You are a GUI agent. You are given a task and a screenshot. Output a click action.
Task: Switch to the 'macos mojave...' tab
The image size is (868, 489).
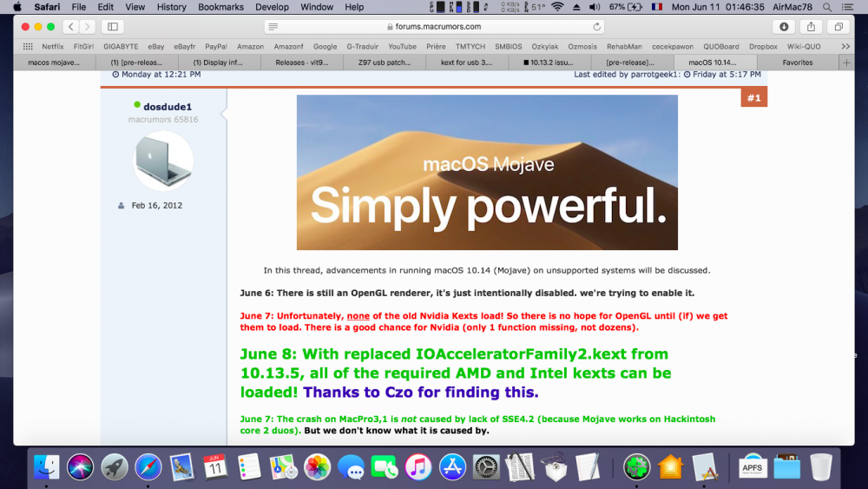(54, 63)
